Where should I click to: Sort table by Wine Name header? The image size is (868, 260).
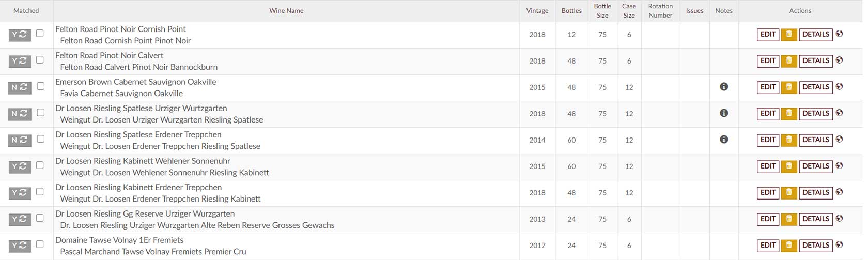(286, 11)
